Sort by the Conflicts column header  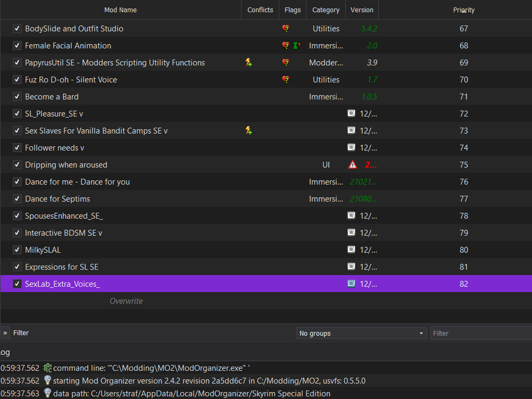pos(260,10)
